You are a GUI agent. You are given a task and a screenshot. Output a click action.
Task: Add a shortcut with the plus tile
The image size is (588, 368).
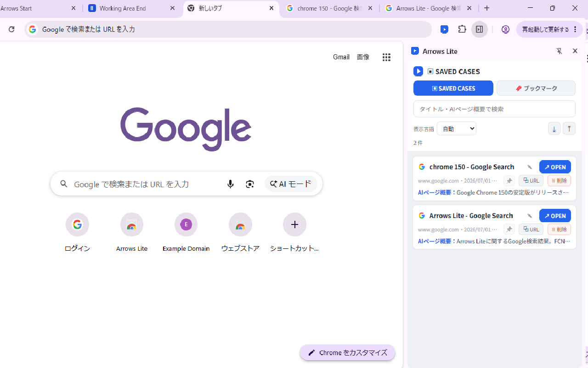pos(294,232)
